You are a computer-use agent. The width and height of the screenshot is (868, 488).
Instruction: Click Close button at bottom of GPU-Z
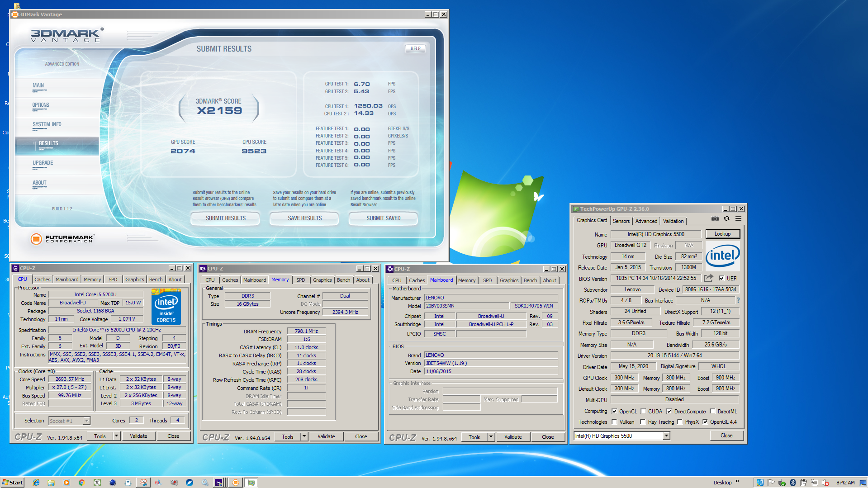726,436
